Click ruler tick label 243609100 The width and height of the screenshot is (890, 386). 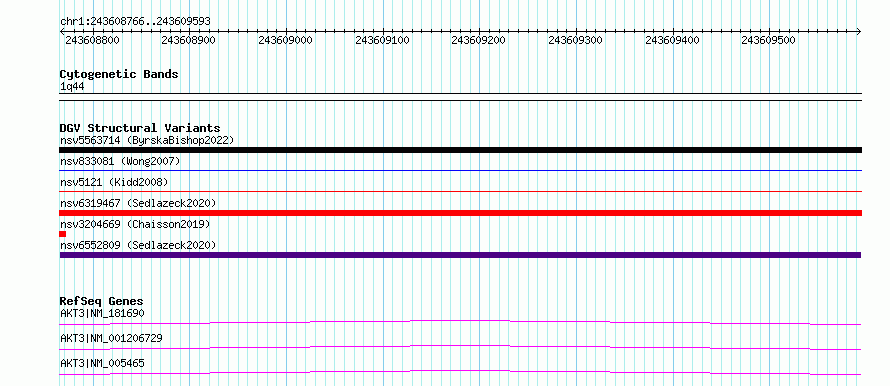point(382,40)
